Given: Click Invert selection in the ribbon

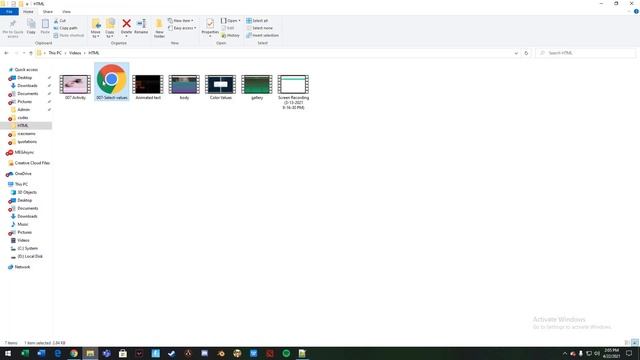Looking at the screenshot, I should click(262, 36).
